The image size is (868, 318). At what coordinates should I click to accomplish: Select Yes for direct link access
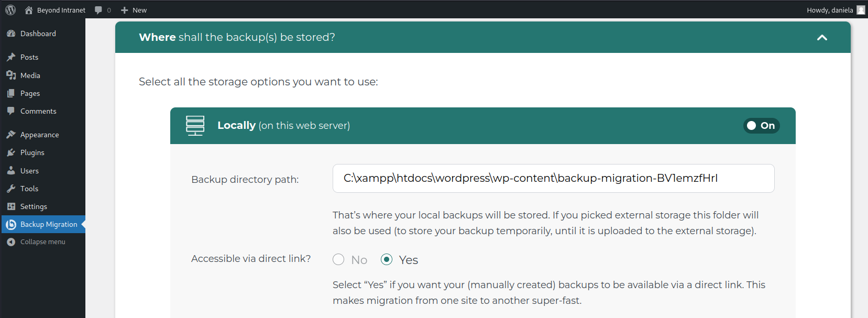coord(387,260)
